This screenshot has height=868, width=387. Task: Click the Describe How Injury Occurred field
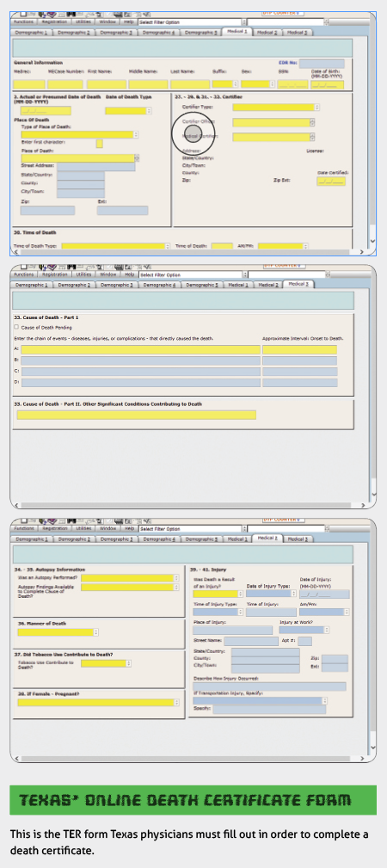pos(269,686)
